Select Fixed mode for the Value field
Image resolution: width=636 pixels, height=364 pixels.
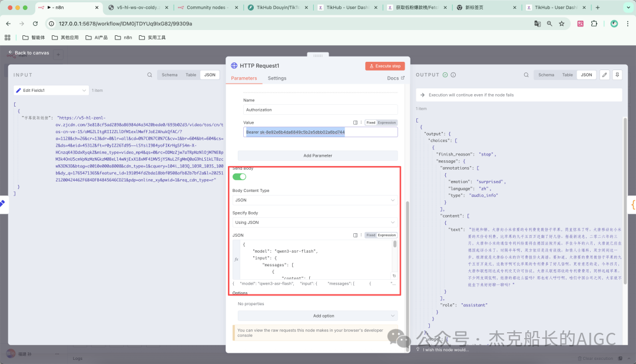371,123
